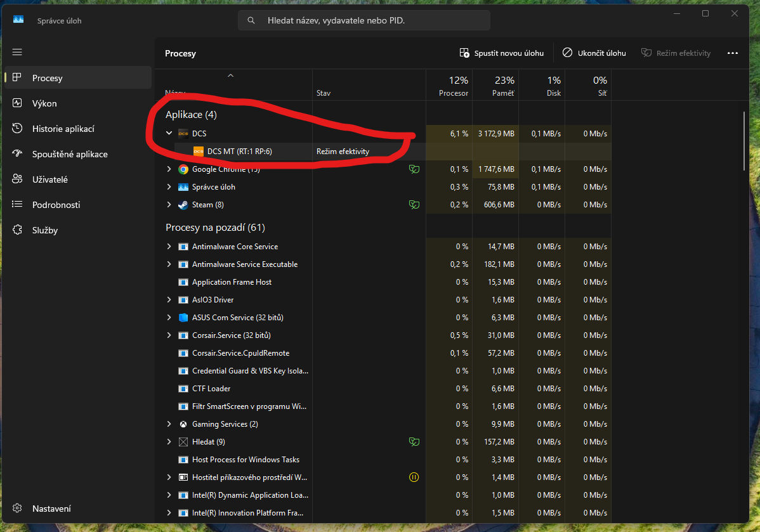The height and width of the screenshot is (532, 760).
Task: Switch to Podrobnosti page
Action: coord(77,204)
